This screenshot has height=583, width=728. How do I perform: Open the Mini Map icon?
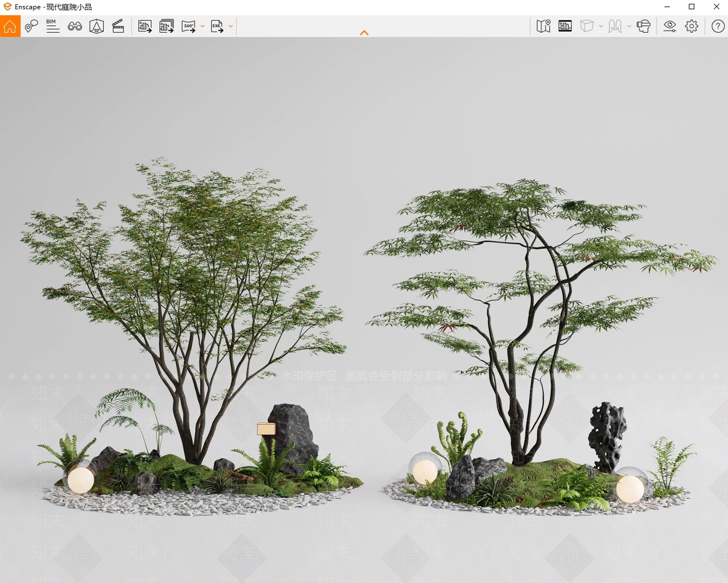coord(543,26)
